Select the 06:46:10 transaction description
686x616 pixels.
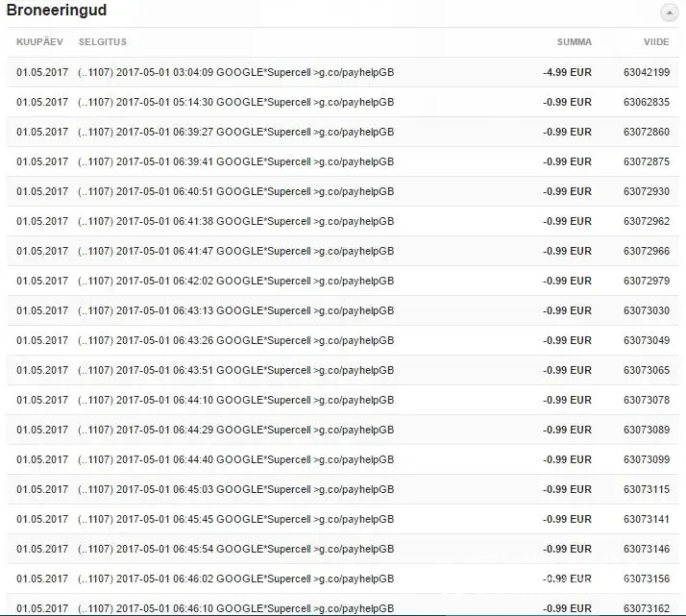click(x=235, y=607)
